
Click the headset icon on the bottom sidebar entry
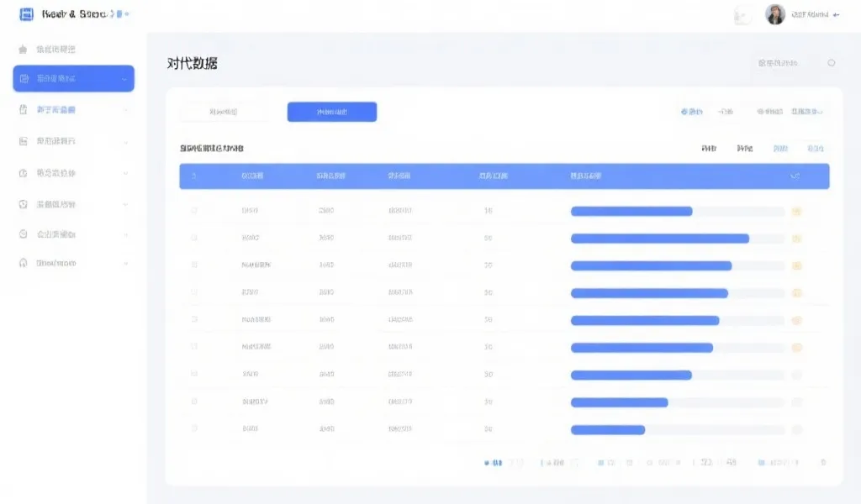24,262
